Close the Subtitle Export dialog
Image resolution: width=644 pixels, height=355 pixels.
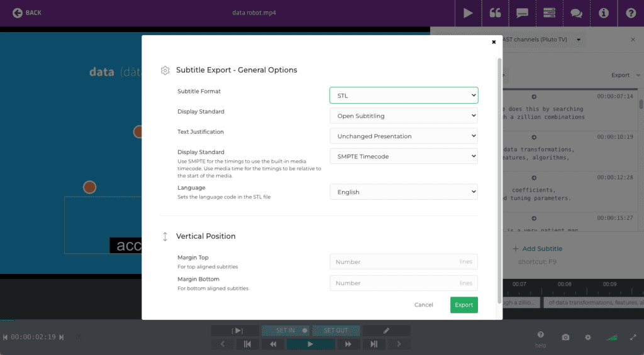point(494,42)
